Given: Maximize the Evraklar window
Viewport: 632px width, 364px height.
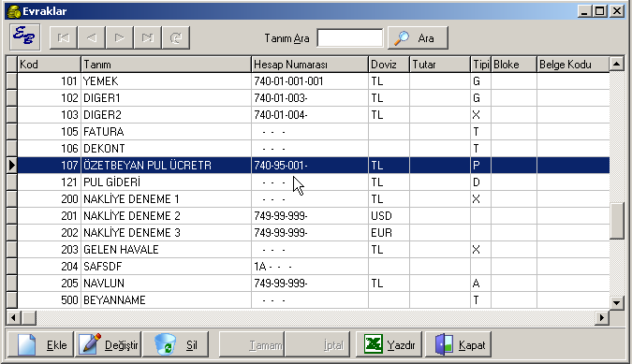Looking at the screenshot, I should pyautogui.click(x=600, y=11).
